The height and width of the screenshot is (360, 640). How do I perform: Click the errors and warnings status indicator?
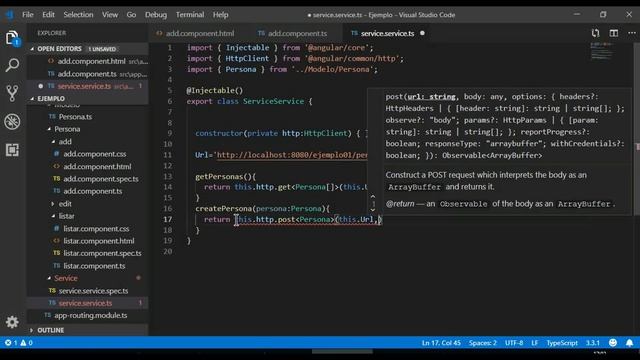click(x=19, y=342)
